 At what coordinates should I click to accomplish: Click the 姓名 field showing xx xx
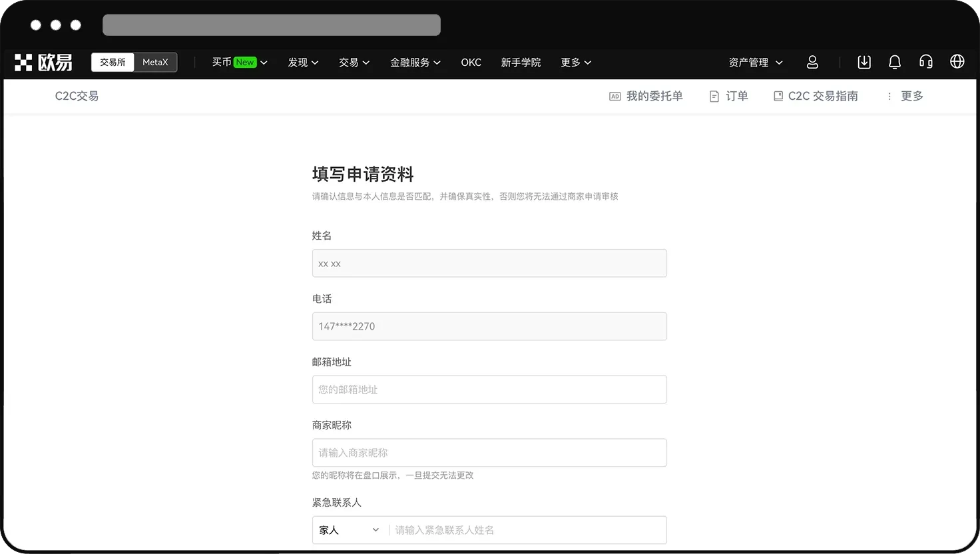tap(489, 263)
